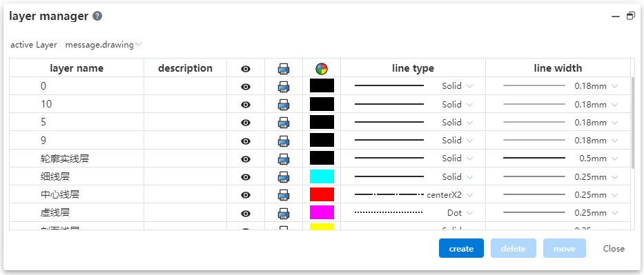Open the active Layer message.drawing dropdown
The width and height of the screenshot is (644, 275).
pos(104,45)
